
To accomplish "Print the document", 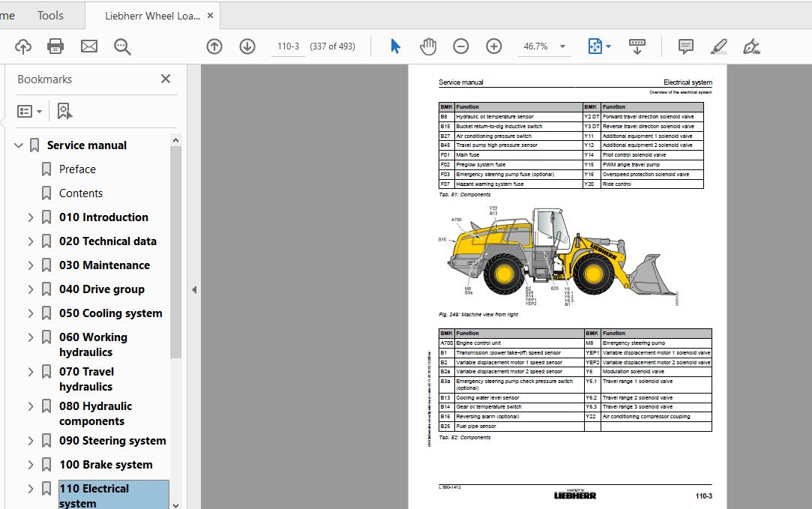I will pyautogui.click(x=55, y=46).
